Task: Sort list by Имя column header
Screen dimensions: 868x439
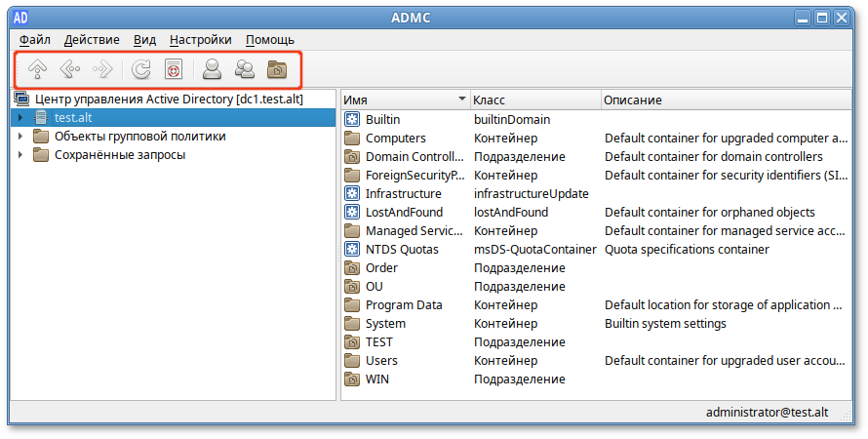Action: [400, 100]
